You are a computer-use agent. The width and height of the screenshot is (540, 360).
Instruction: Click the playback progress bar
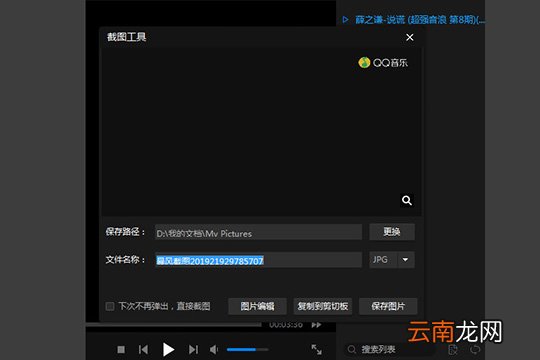tap(174, 325)
